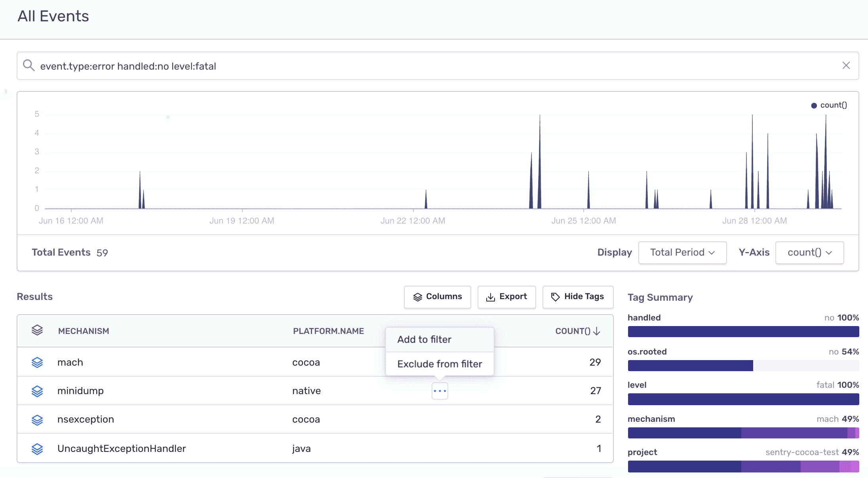Viewport: 868px width, 478px height.
Task: Clear the search query with X
Action: click(846, 65)
